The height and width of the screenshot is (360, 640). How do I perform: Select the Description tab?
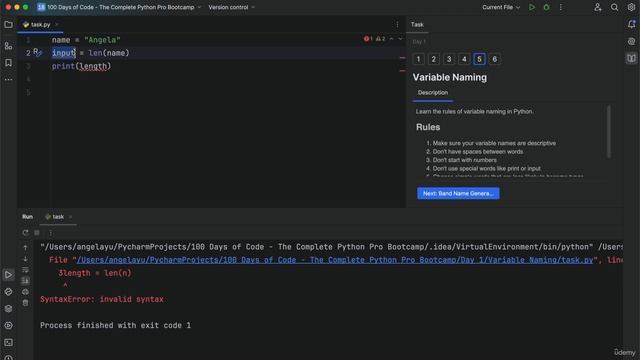click(x=433, y=93)
